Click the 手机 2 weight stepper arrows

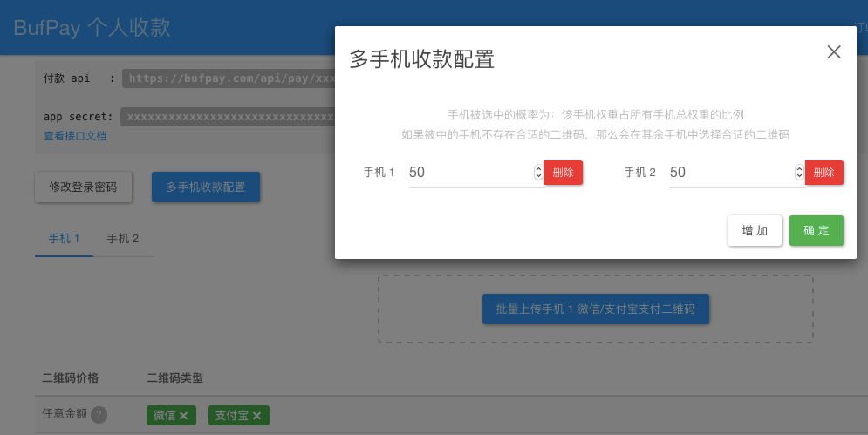pos(799,173)
